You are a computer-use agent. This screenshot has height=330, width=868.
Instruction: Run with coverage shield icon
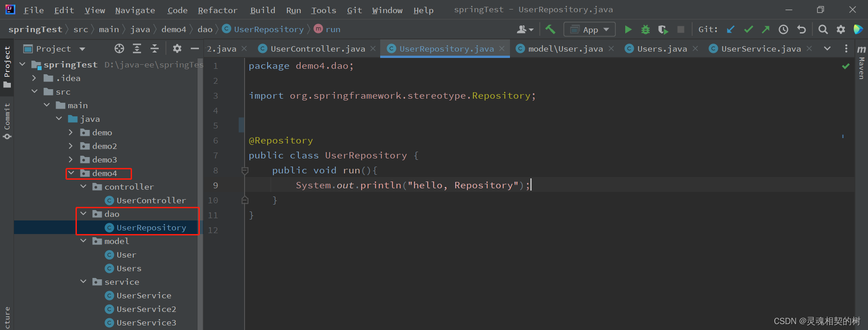click(663, 29)
